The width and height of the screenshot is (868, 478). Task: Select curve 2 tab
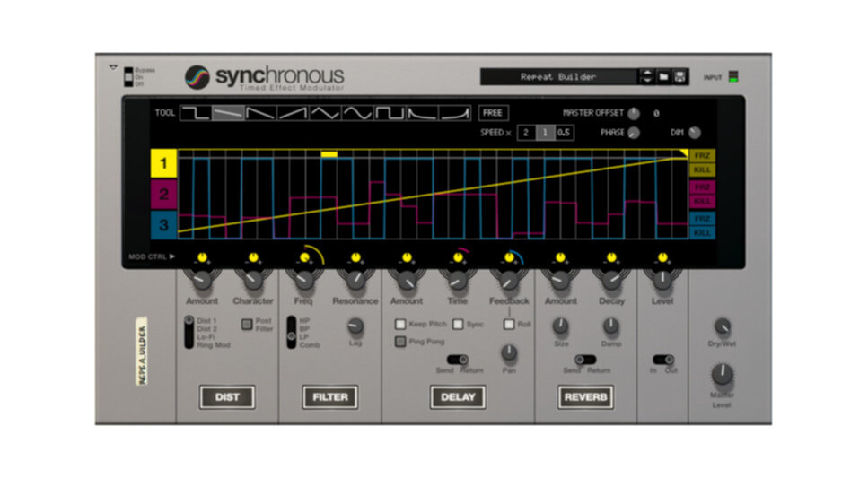coord(163,194)
